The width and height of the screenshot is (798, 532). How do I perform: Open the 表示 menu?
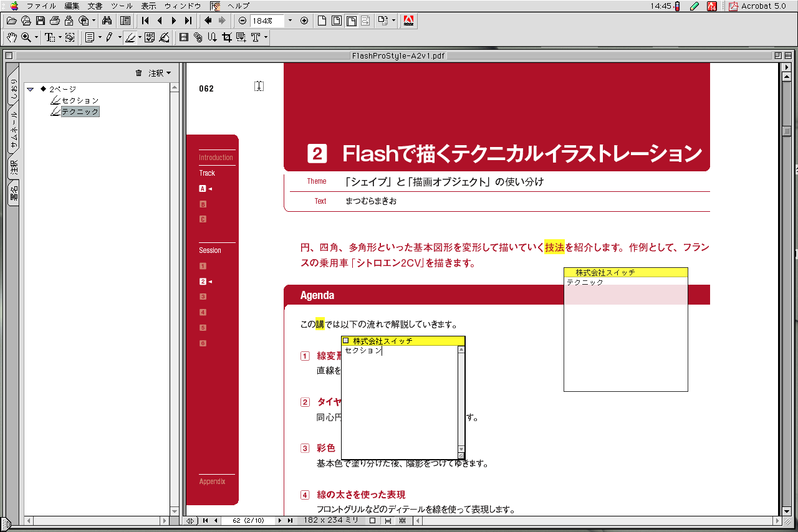coord(148,6)
